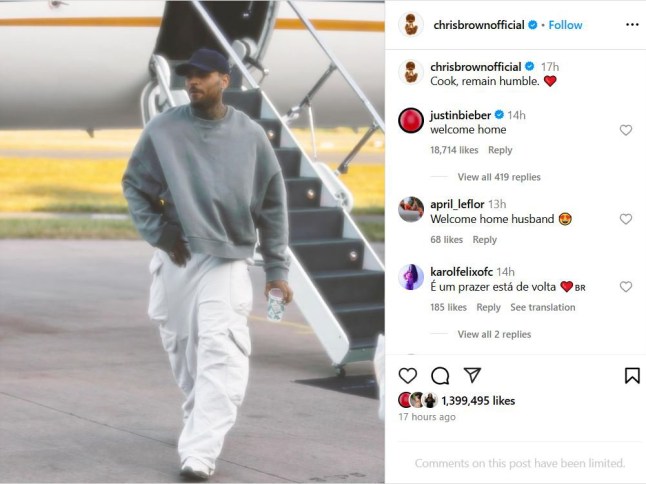The image size is (646, 484).
Task: Save post with bookmark icon
Action: pyautogui.click(x=632, y=376)
